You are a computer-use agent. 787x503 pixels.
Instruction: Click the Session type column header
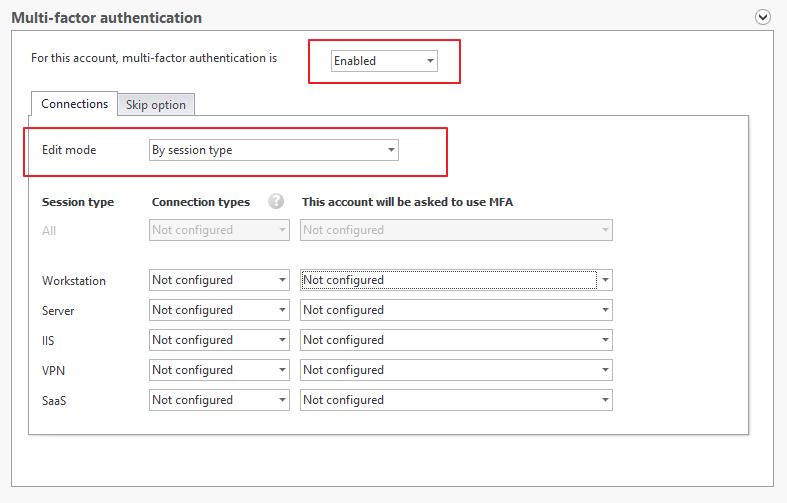[78, 202]
